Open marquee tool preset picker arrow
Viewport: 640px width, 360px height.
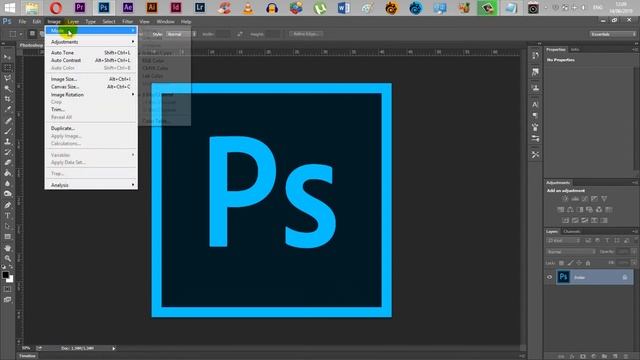tap(21, 34)
